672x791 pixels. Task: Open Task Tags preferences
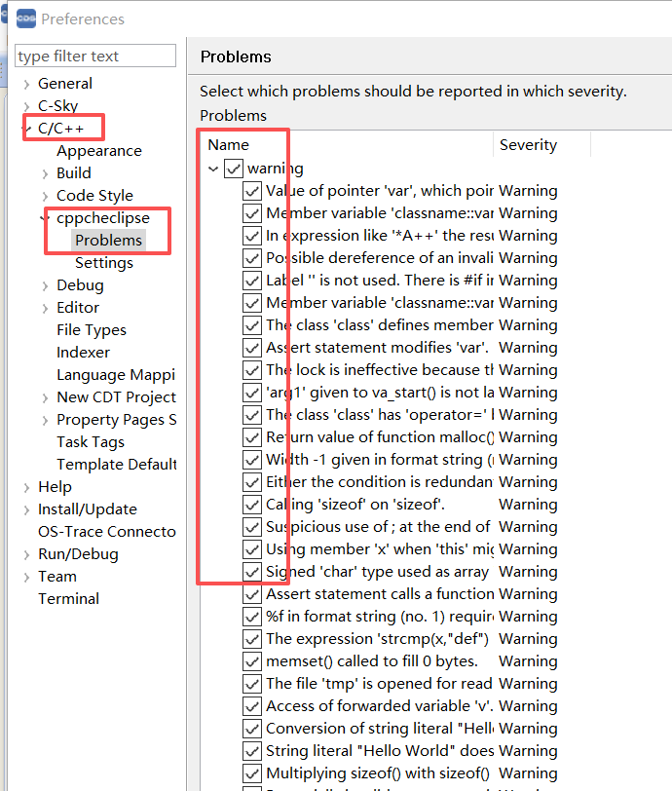click(x=91, y=442)
